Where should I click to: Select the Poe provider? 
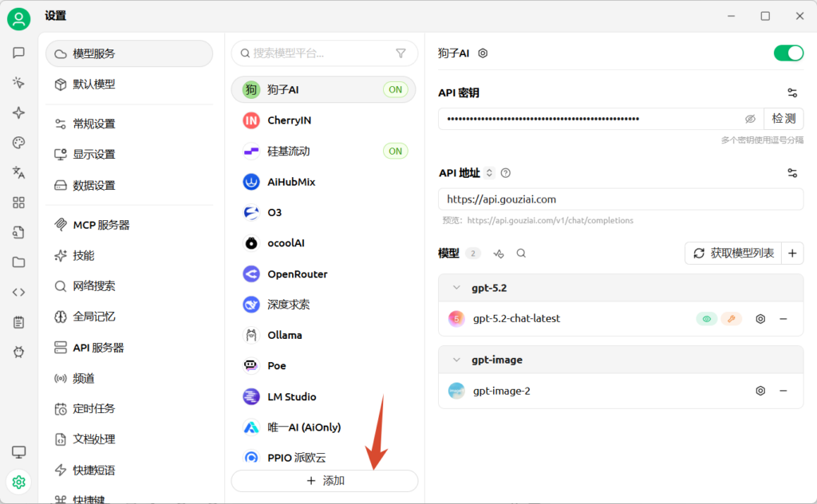[324, 366]
